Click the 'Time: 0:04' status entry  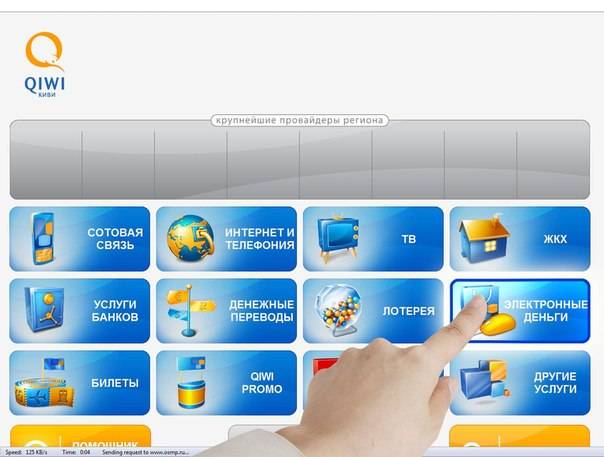76,452
